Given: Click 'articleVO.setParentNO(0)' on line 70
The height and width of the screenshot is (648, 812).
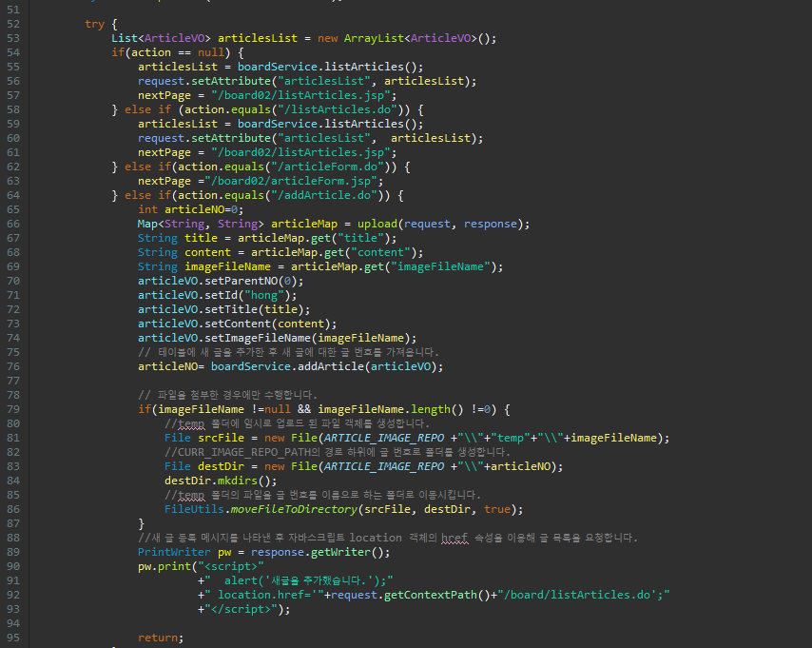Looking at the screenshot, I should pos(218,281).
